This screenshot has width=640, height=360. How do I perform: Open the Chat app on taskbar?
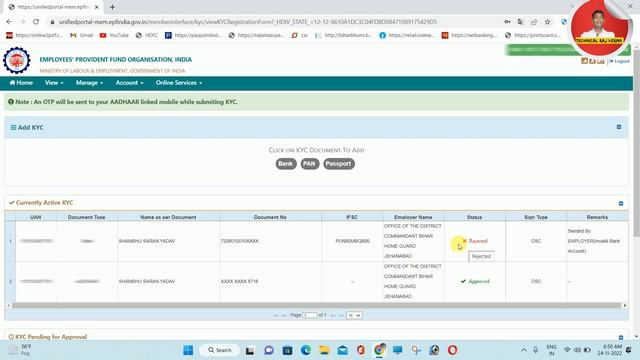pyautogui.click(x=269, y=350)
